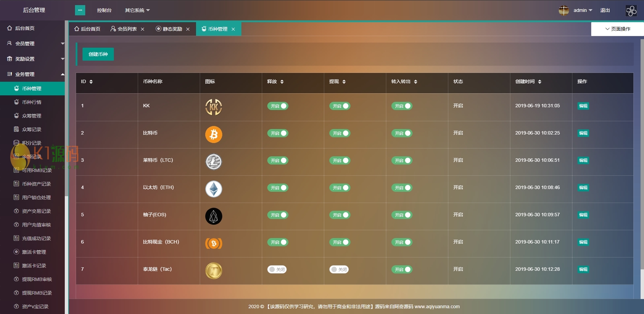Click the 后台首页 home icon in sidebar
Image resolution: width=644 pixels, height=314 pixels.
[x=10, y=28]
